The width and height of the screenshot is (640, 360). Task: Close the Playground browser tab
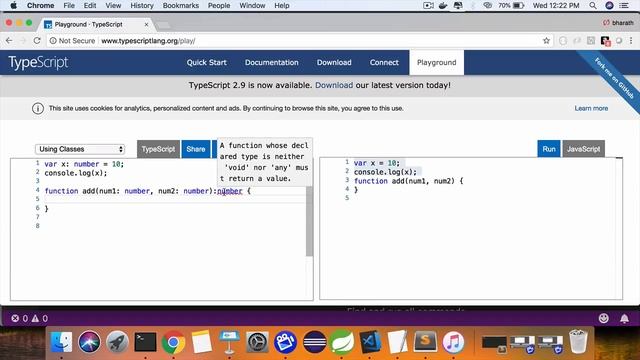click(x=146, y=24)
